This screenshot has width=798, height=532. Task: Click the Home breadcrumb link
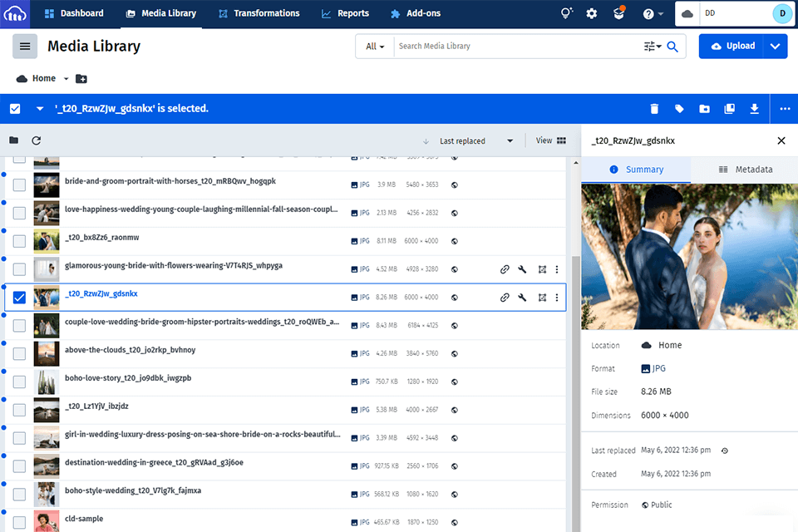tap(44, 78)
